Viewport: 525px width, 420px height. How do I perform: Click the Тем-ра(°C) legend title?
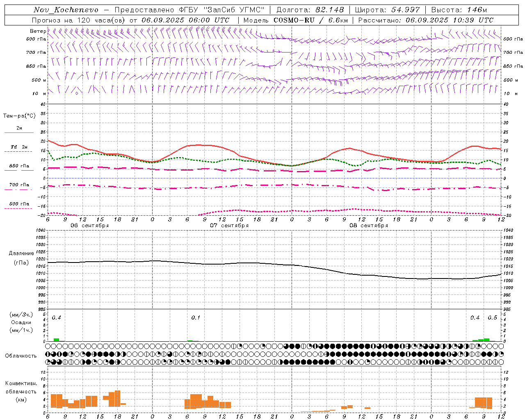click(19, 116)
